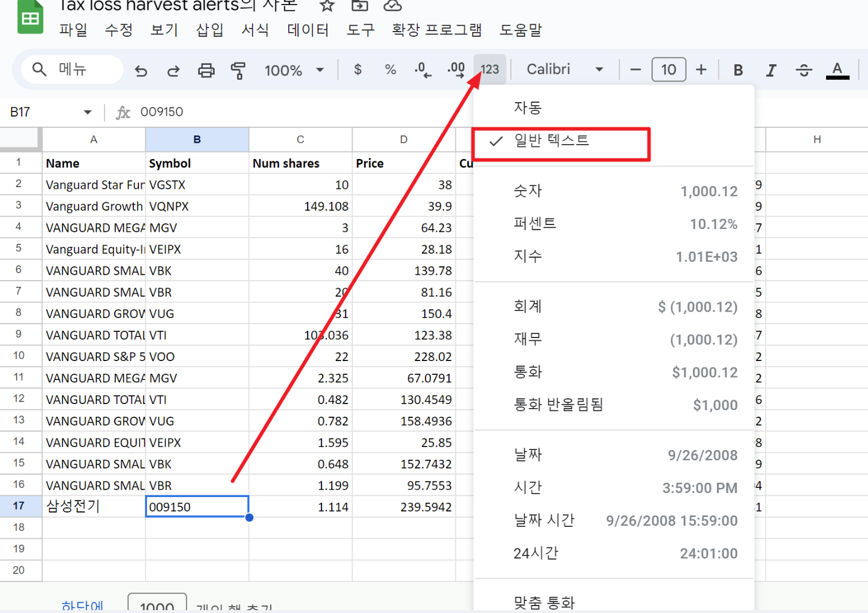Star this spreadsheet document
Screen dimensions: 868x613
tap(327, 6)
